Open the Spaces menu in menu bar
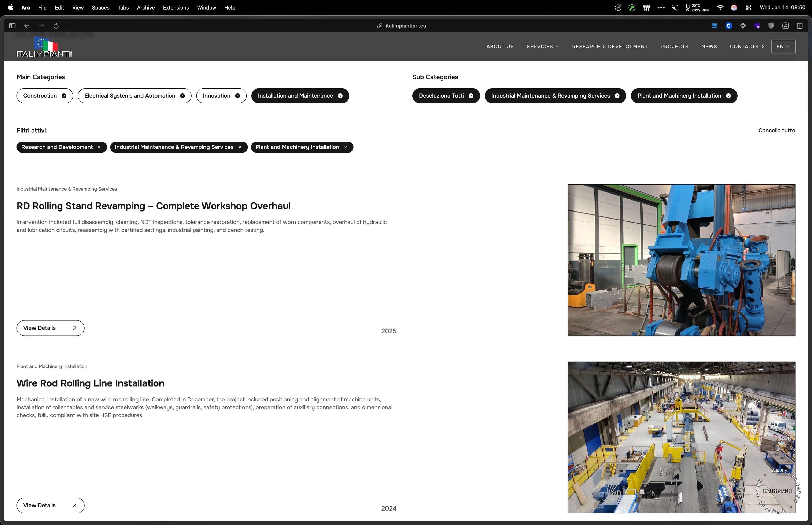Viewport: 812px width, 525px height. [100, 8]
